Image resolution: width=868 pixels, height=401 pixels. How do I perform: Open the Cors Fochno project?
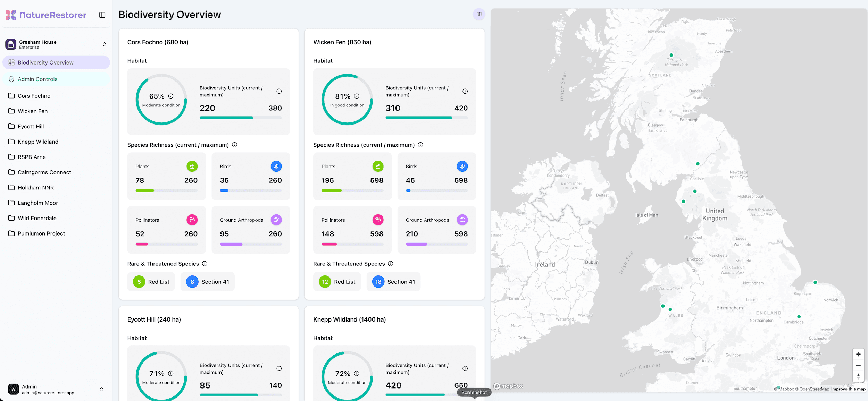(56, 96)
